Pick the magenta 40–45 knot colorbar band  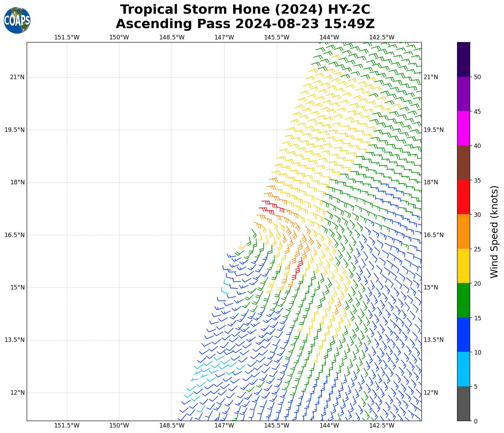(464, 128)
